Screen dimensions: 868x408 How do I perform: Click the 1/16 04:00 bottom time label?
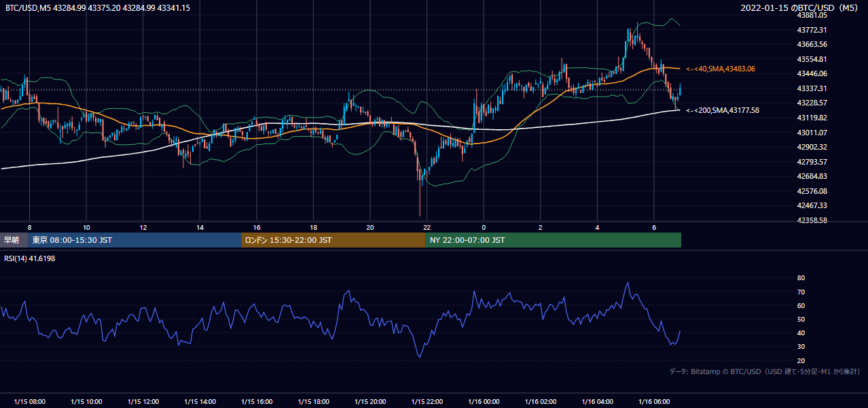(x=596, y=401)
